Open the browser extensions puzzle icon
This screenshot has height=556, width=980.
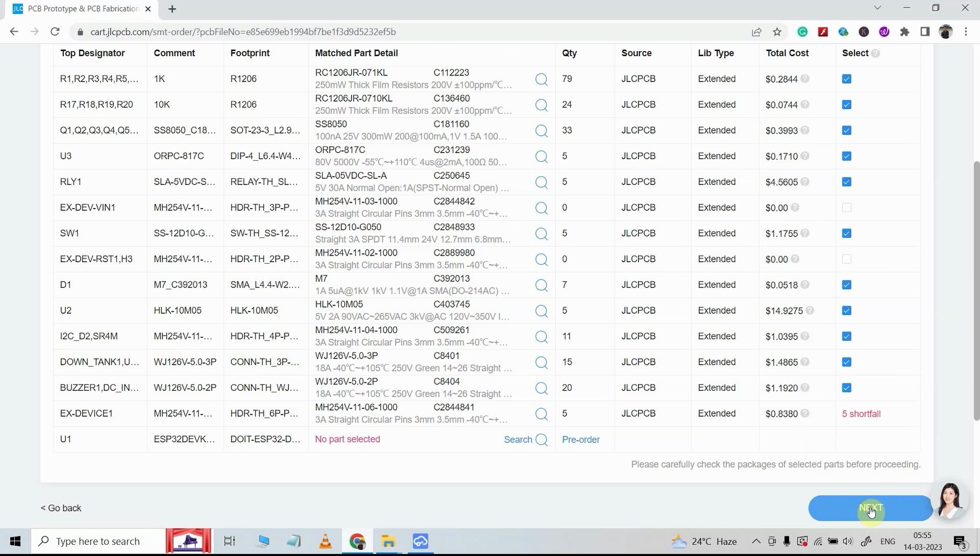tap(904, 32)
